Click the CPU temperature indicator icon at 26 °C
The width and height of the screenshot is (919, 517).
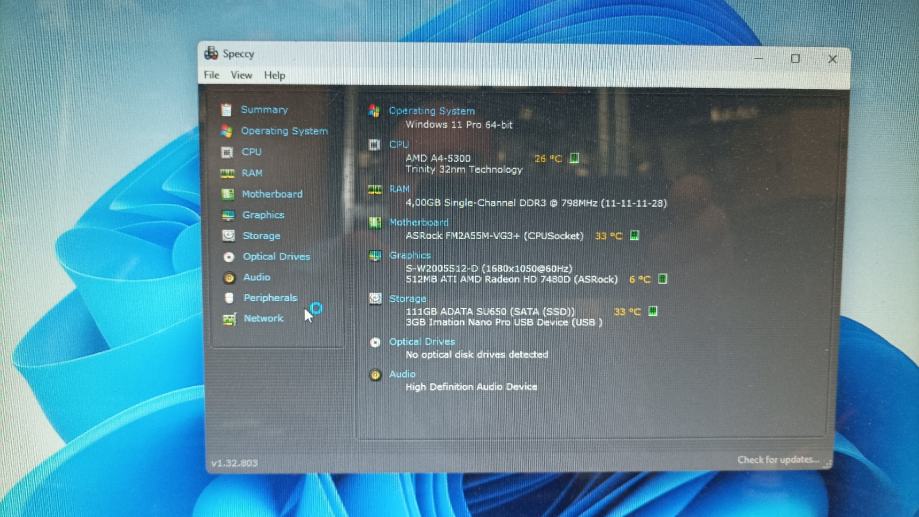point(574,158)
